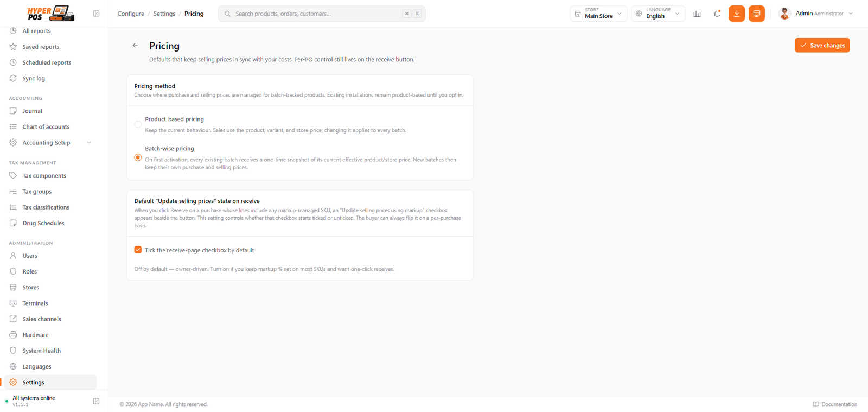The height and width of the screenshot is (412, 868).
Task: Open Tax groups
Action: click(x=50, y=191)
